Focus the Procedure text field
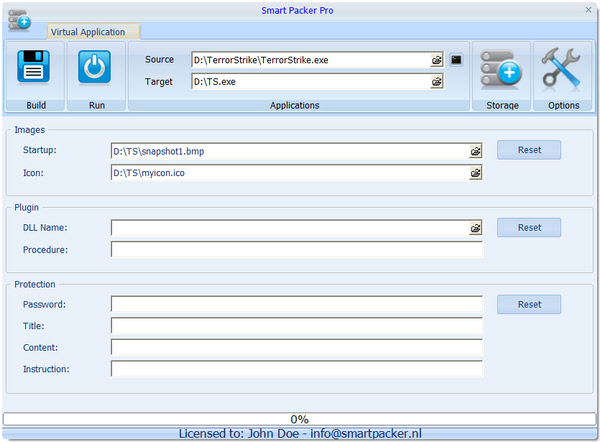 pyautogui.click(x=296, y=250)
